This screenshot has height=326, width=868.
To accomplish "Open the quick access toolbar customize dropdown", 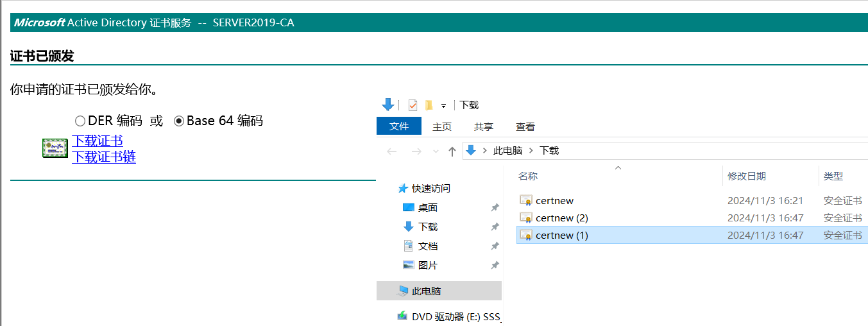I will (443, 106).
